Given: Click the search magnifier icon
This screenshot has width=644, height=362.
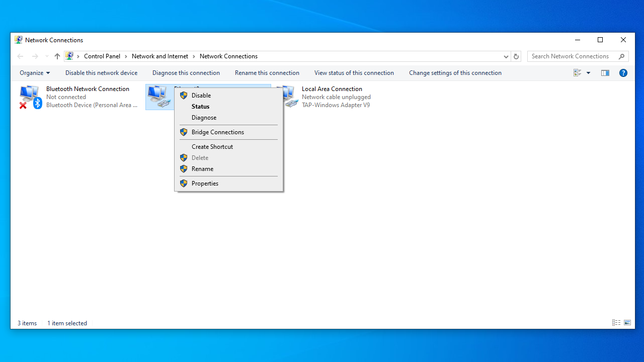Looking at the screenshot, I should coord(621,56).
